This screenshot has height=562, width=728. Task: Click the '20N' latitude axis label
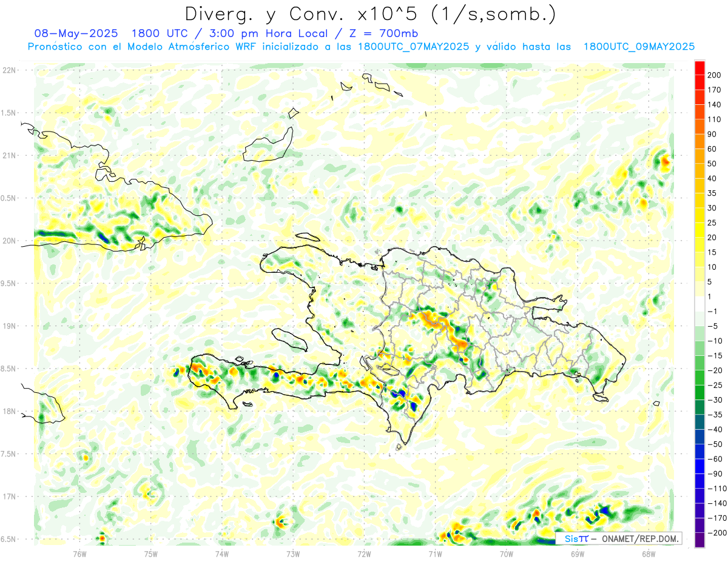[x=8, y=241]
